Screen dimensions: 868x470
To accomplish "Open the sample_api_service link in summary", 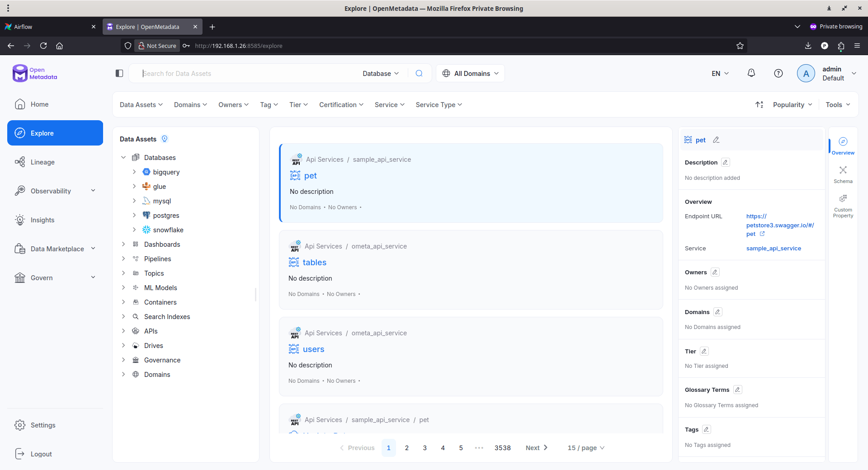I will pyautogui.click(x=774, y=249).
